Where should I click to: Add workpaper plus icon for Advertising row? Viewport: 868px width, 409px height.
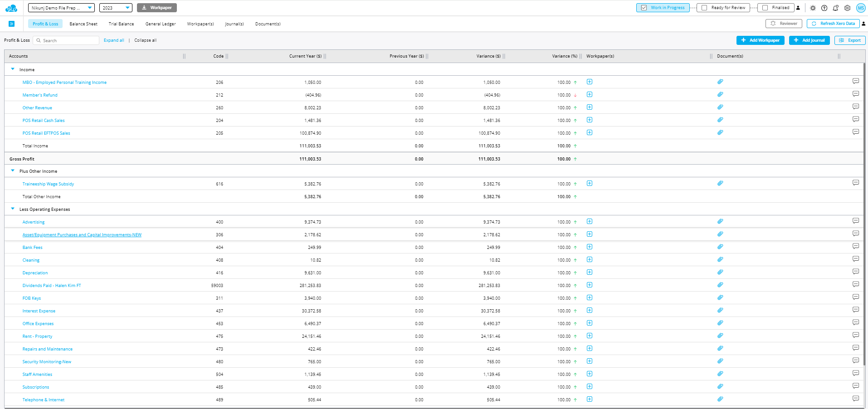590,222
